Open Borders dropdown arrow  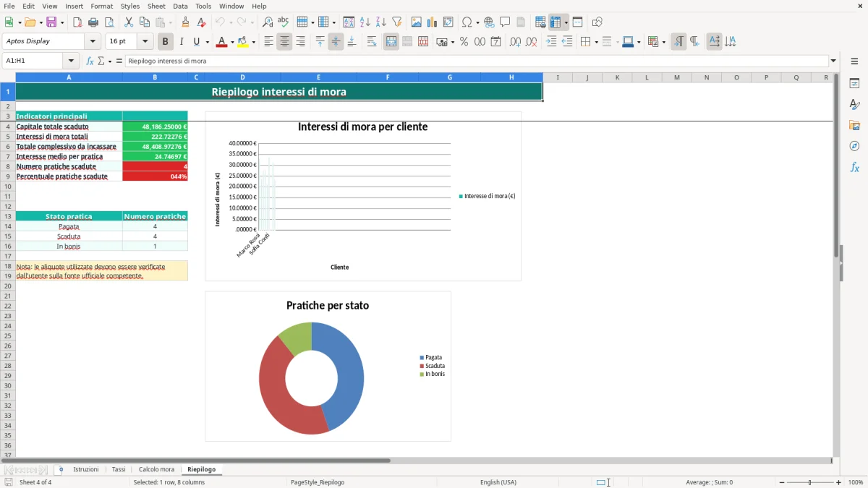point(595,42)
